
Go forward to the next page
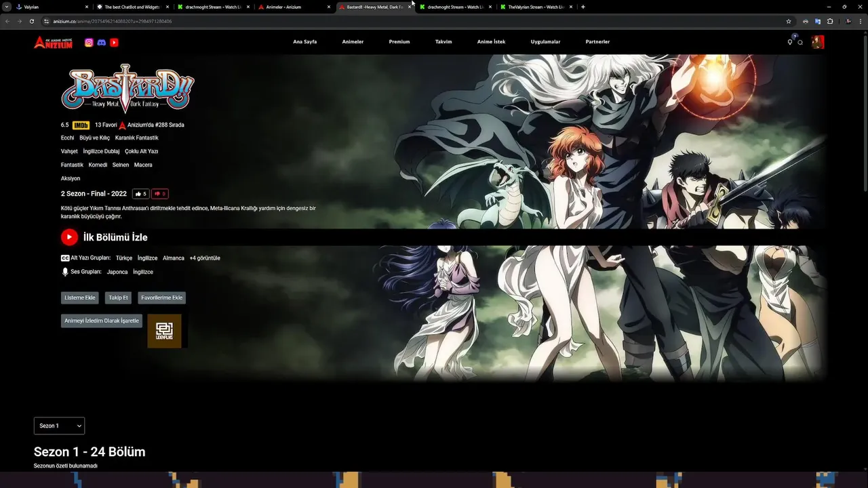(x=19, y=21)
